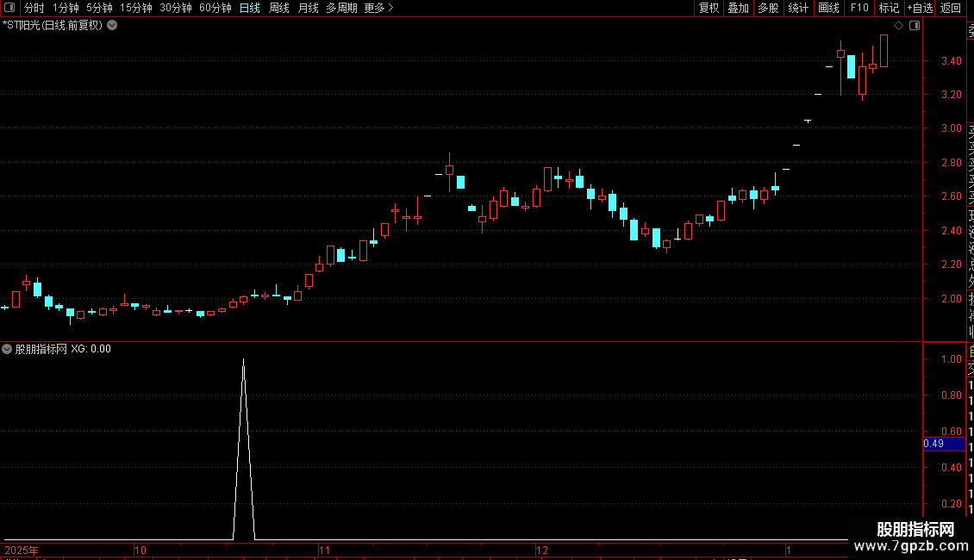Switch to 月线 monthly chart
974x560 pixels.
pyautogui.click(x=308, y=8)
